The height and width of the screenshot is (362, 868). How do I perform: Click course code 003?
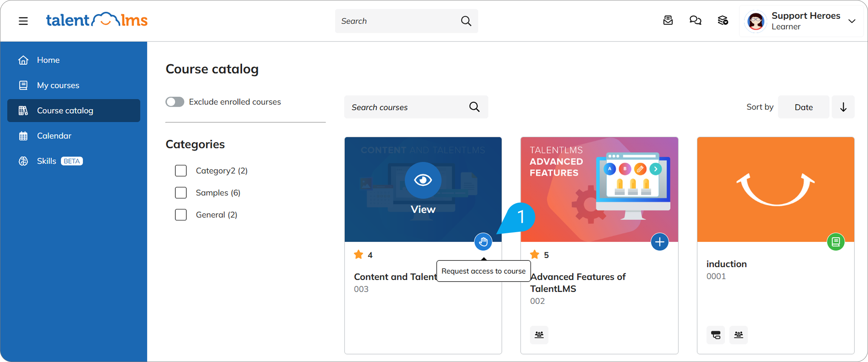(x=361, y=289)
